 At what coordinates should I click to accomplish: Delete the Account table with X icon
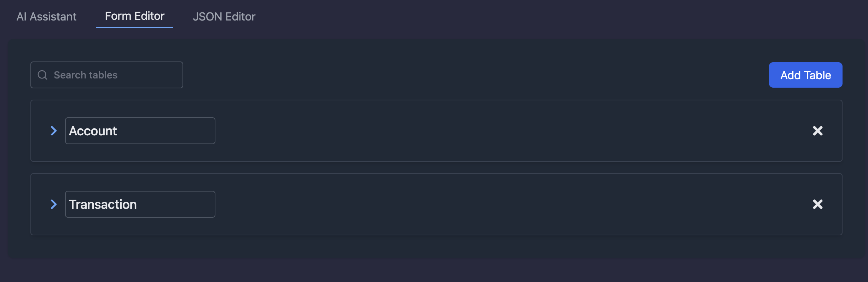point(817,131)
